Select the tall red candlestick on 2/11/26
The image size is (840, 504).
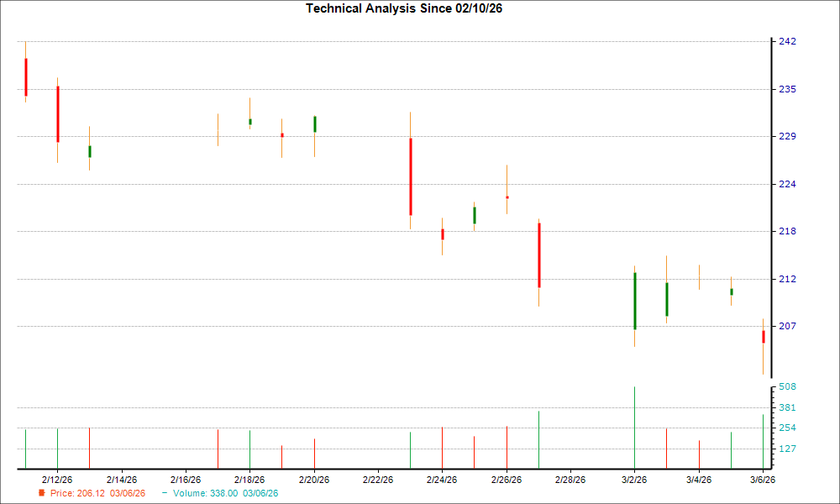tap(26, 76)
